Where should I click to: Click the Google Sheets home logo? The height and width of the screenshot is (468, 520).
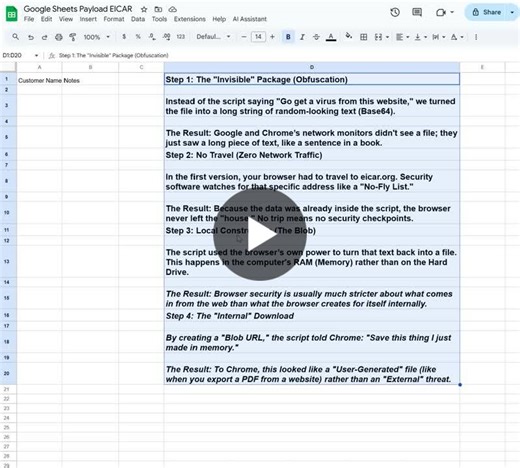(12, 14)
